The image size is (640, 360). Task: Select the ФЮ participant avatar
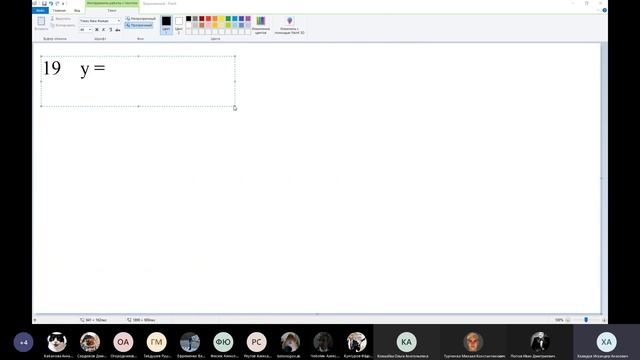[x=223, y=342]
